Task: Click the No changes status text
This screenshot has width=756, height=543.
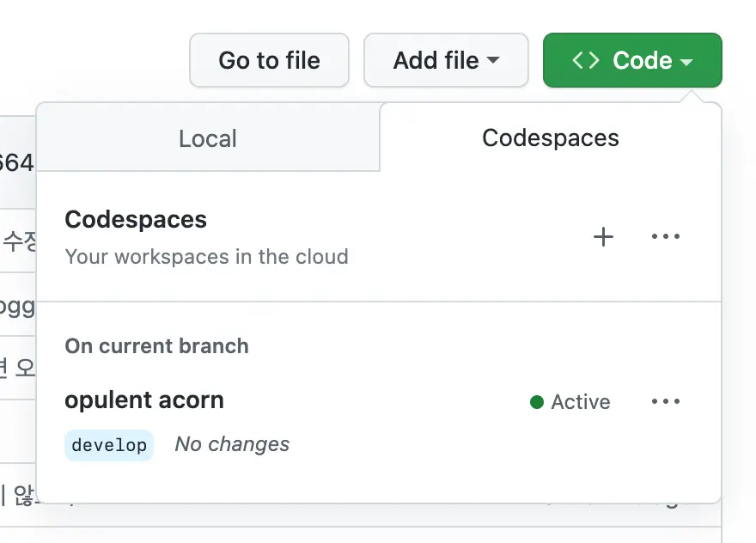Action: pyautogui.click(x=232, y=444)
